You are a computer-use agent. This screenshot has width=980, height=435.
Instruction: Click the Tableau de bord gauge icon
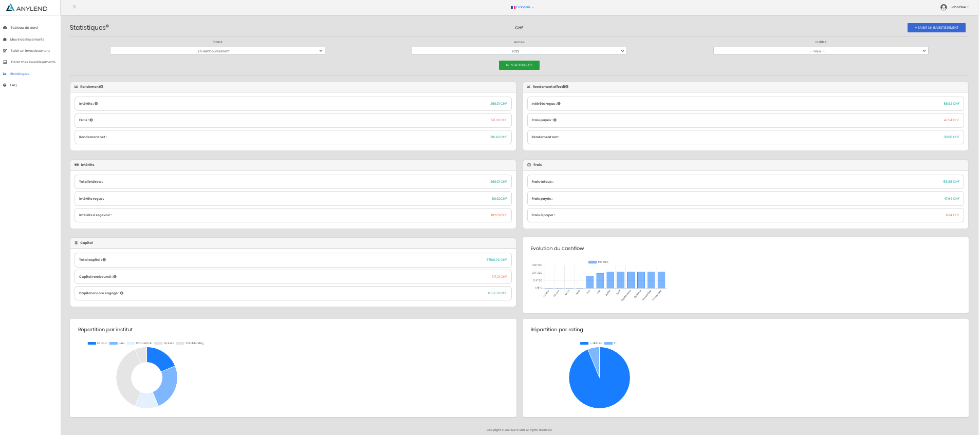(5, 28)
